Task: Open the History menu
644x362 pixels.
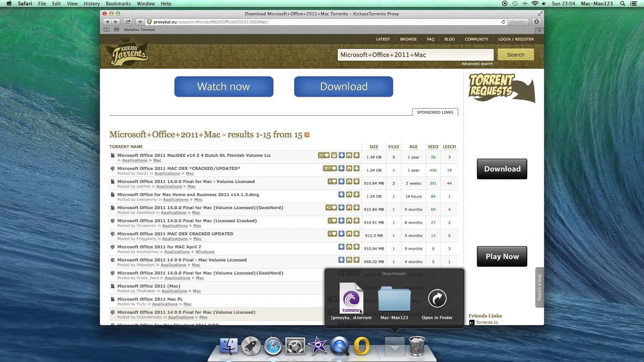Action: click(x=92, y=4)
